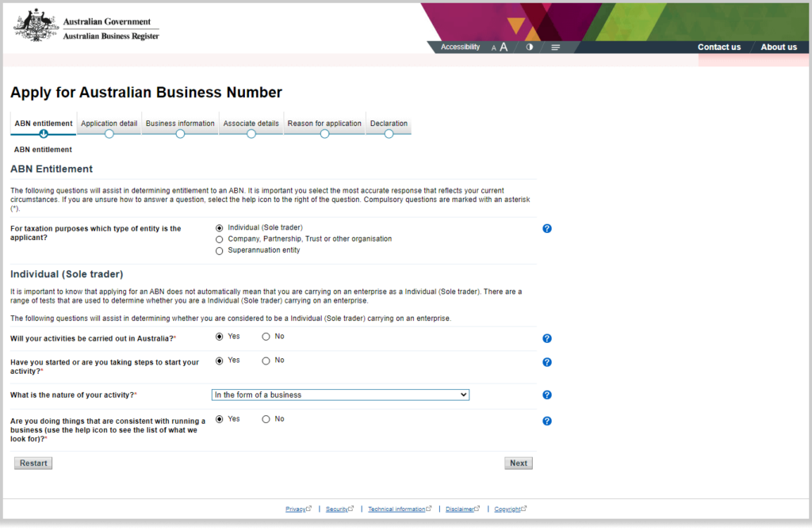
Task: Open help for nature of activity question
Action: (546, 395)
